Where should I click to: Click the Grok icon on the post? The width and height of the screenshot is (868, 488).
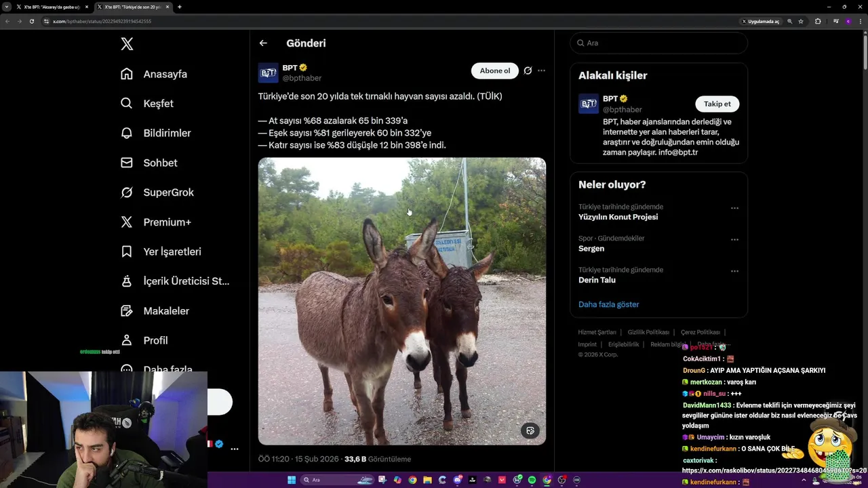click(x=528, y=70)
